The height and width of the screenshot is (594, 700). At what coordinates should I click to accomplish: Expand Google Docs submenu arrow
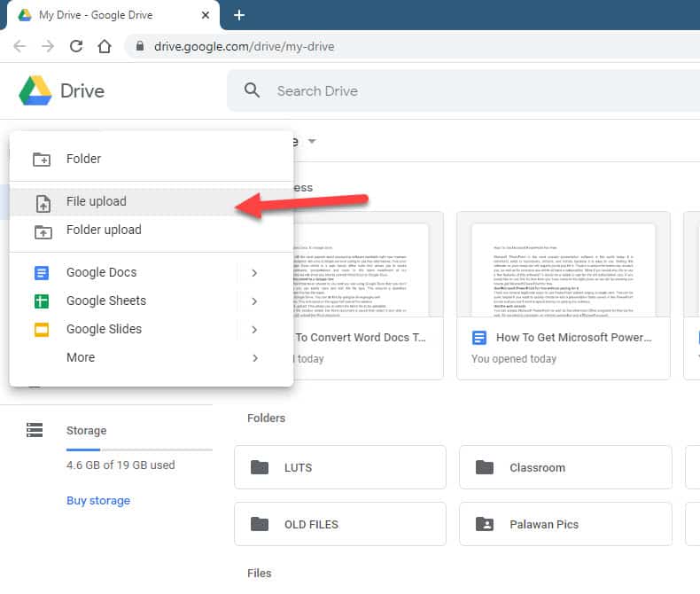[254, 272]
